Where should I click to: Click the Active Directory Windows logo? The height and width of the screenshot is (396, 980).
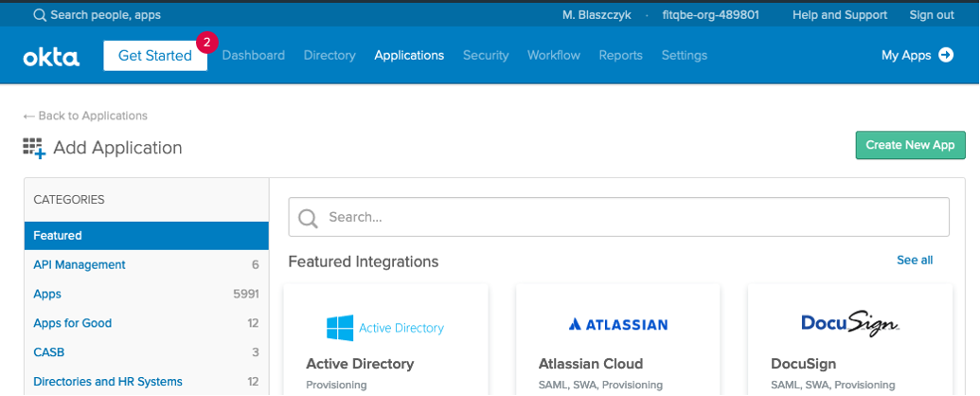[340, 328]
